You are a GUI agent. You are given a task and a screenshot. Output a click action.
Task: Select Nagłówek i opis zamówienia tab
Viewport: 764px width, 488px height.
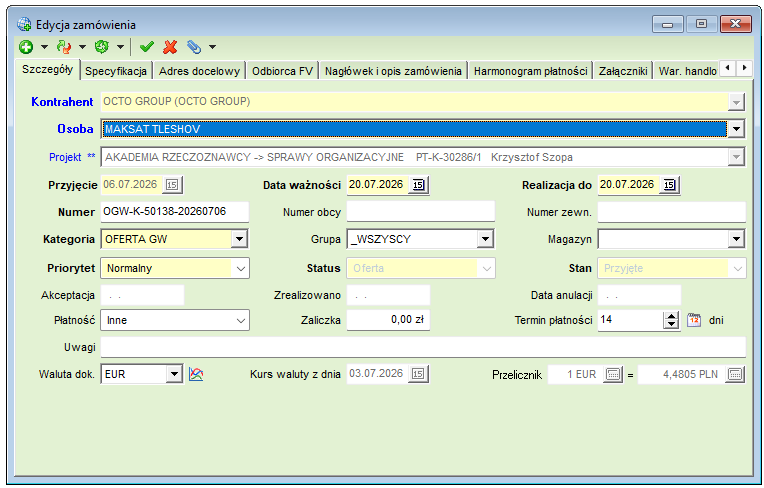coord(393,71)
